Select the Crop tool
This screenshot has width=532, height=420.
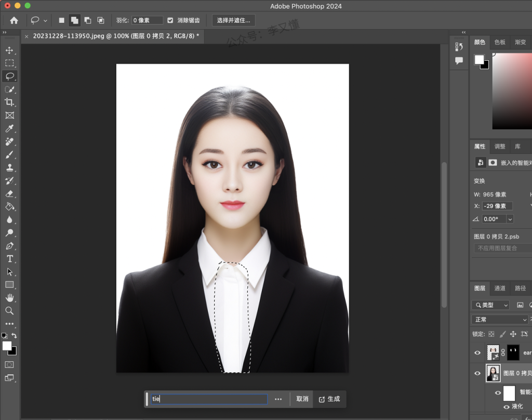click(9, 102)
